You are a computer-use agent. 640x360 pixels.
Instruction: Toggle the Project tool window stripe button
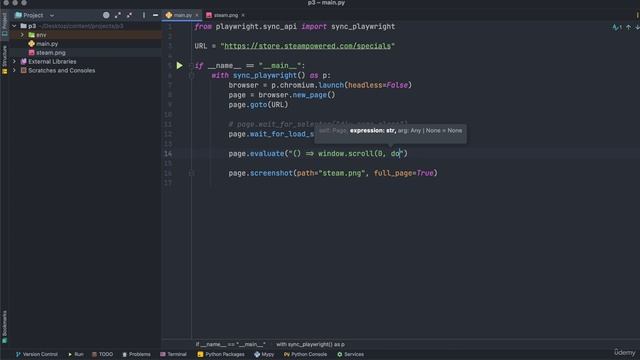tap(4, 25)
